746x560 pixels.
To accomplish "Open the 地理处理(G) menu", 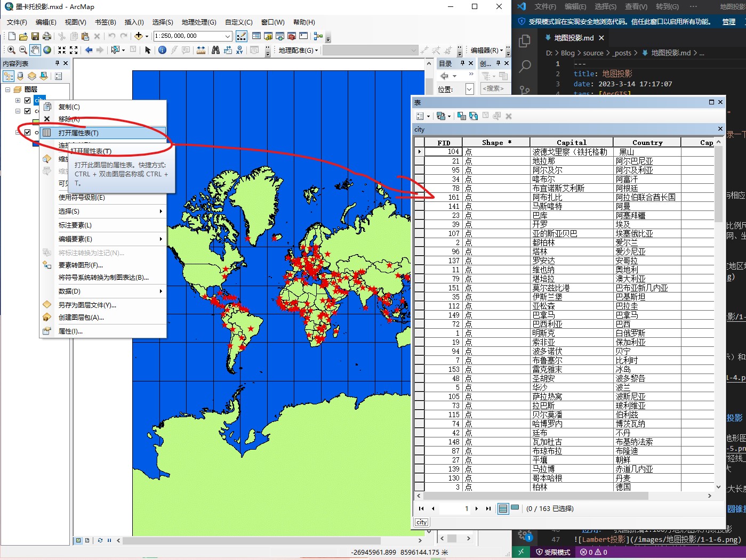I will coord(198,22).
